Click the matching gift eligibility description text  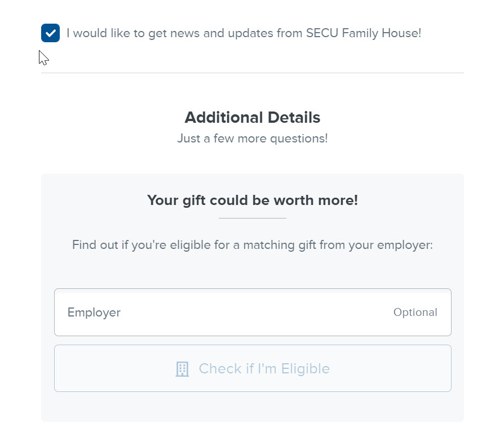(252, 246)
